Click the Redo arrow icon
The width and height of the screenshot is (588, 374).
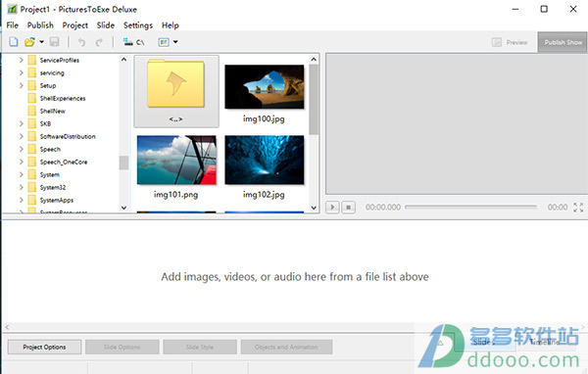(x=99, y=42)
